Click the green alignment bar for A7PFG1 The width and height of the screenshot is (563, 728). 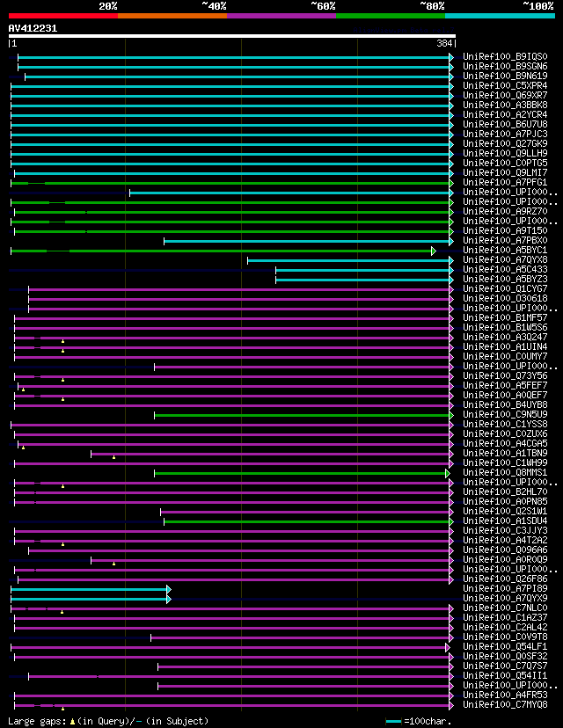coord(231,184)
